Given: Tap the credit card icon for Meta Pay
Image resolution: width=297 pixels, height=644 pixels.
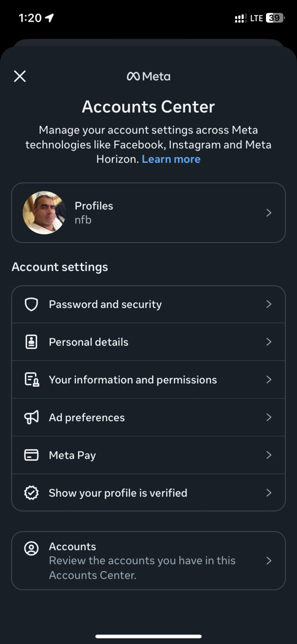Looking at the screenshot, I should pyautogui.click(x=31, y=455).
